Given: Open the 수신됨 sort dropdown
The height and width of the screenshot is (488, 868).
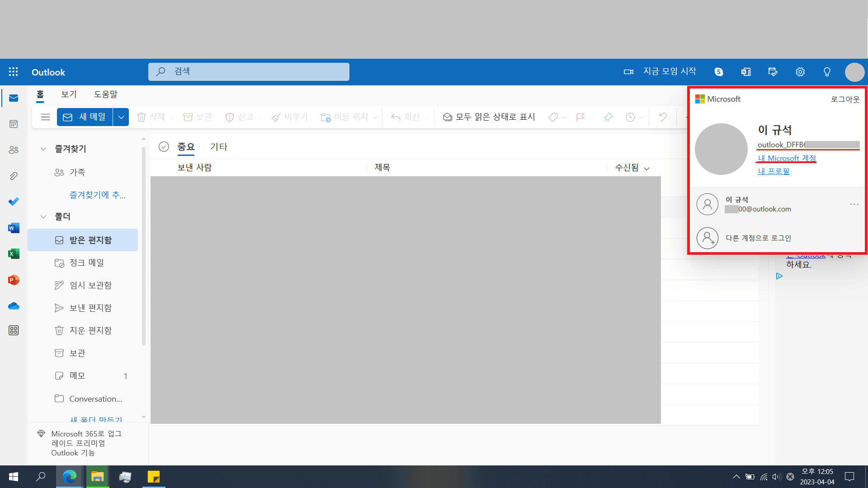Looking at the screenshot, I should tap(632, 167).
